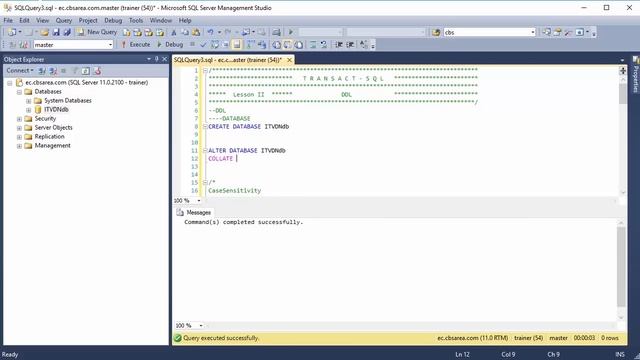Open the Query menu
This screenshot has height=360, width=640.
point(64,20)
